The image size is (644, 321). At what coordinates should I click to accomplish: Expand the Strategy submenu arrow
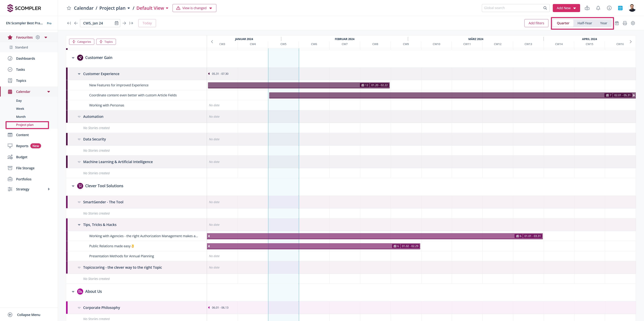[49, 189]
